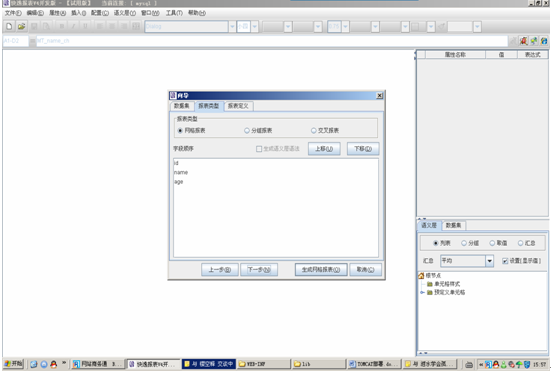Switch to the 报表定义 wizard tab

coord(238,106)
